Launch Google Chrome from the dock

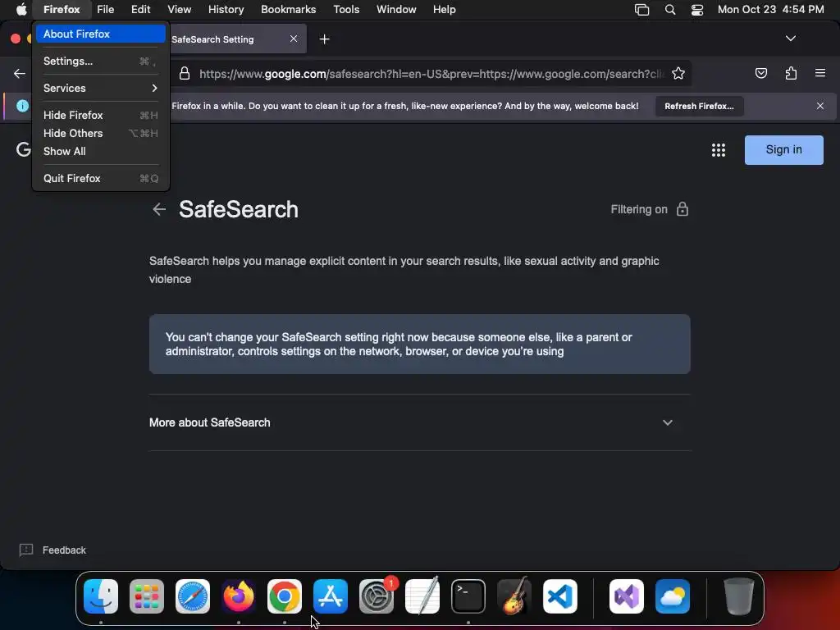(x=285, y=596)
